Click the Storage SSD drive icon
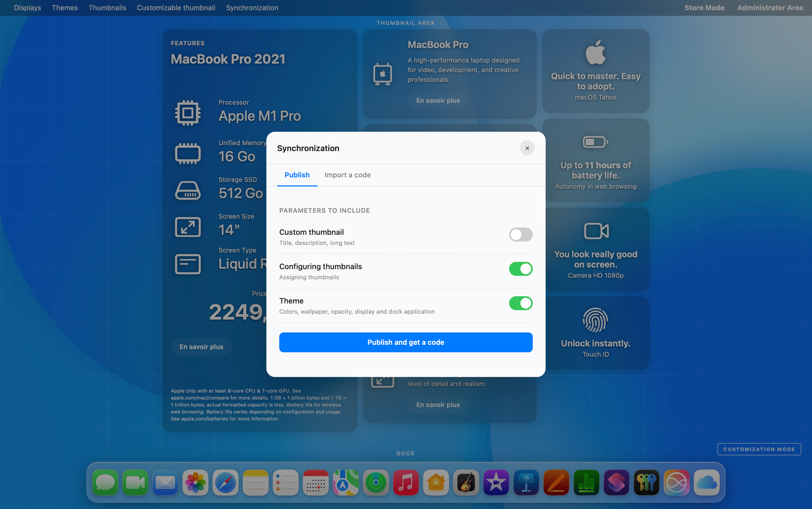Image resolution: width=812 pixels, height=509 pixels. click(188, 190)
